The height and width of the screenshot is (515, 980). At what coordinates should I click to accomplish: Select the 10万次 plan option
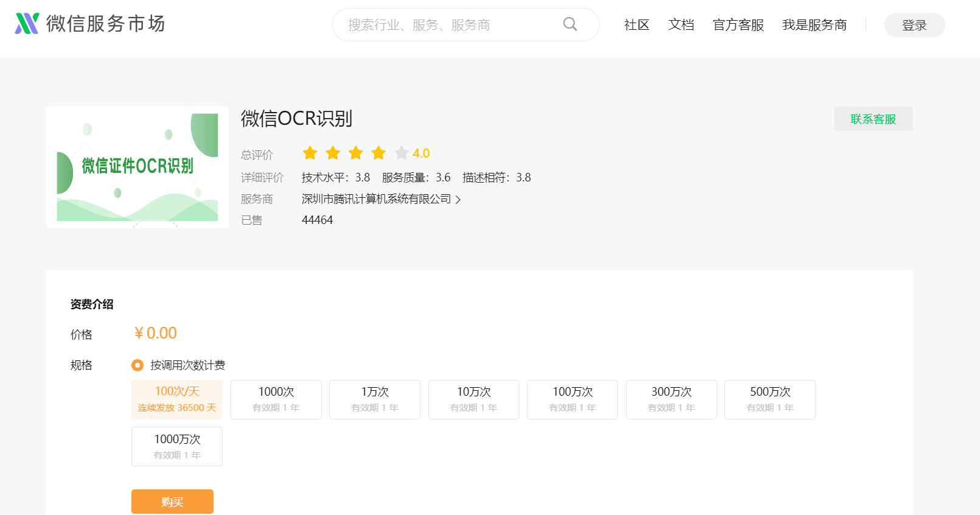tap(474, 399)
